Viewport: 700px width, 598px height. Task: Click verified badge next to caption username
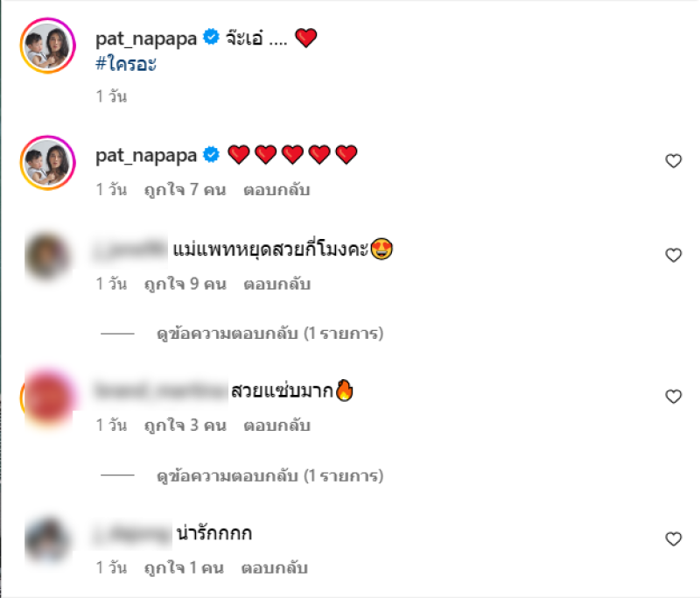(211, 37)
